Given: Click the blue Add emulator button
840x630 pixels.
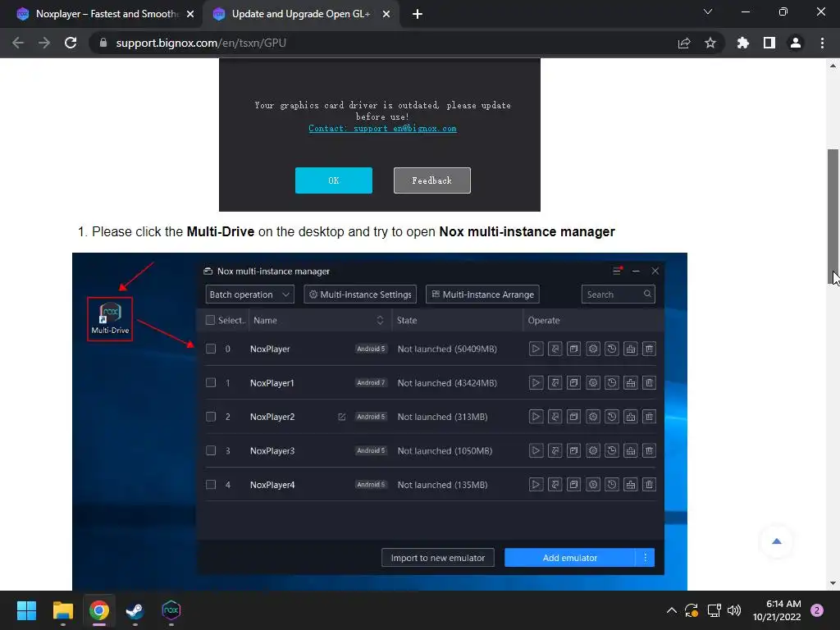Looking at the screenshot, I should [570, 558].
